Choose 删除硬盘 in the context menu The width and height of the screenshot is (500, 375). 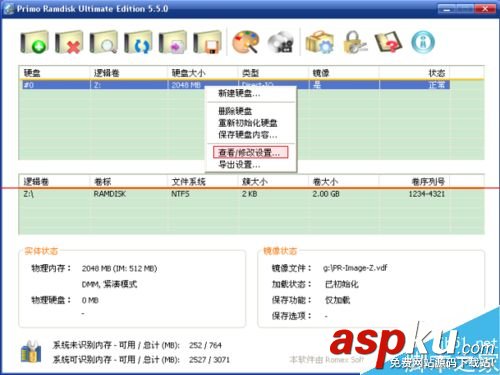pos(251,111)
